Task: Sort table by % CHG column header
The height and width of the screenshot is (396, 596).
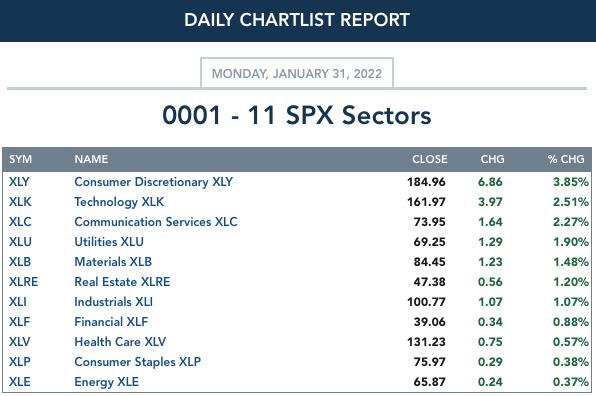Action: (x=566, y=159)
